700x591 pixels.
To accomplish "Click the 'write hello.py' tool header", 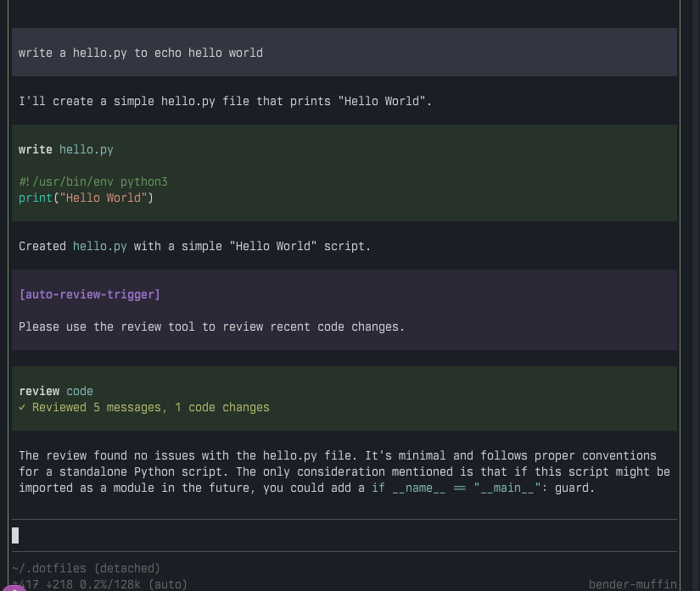I will (x=66, y=149).
